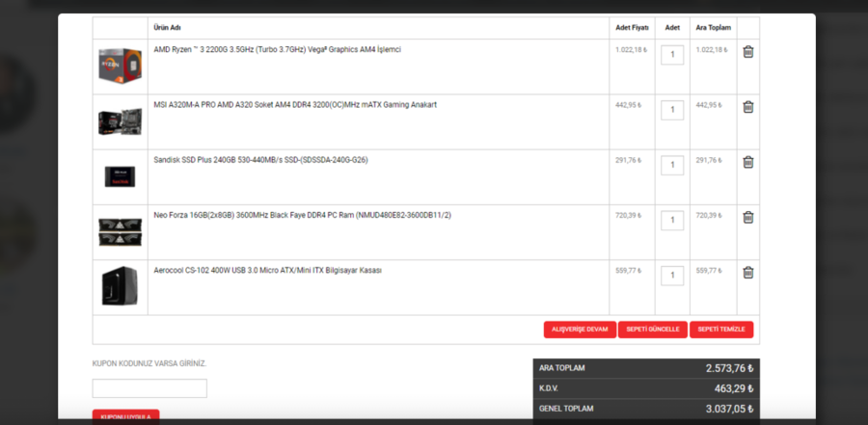
Task: Delete Aerocool CS-102 case using trash icon
Action: pyautogui.click(x=747, y=273)
